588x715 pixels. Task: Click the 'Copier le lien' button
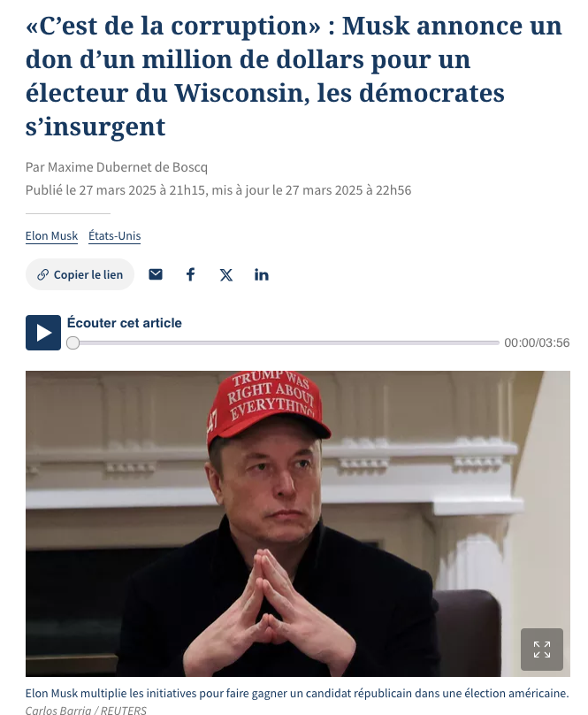pos(80,274)
